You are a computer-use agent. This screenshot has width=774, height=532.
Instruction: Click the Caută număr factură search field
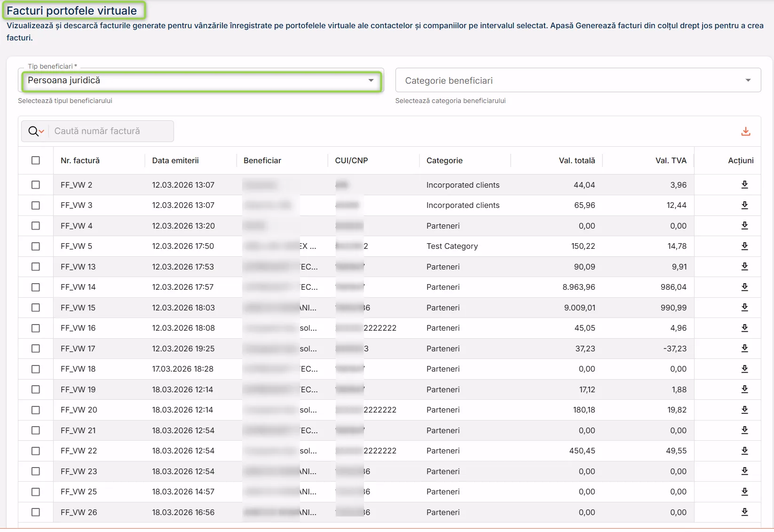click(x=111, y=131)
